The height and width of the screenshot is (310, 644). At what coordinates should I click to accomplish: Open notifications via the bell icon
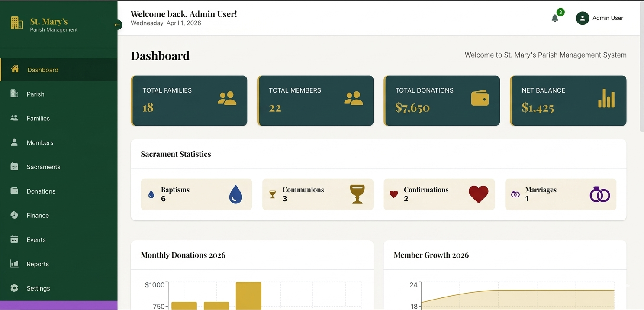(x=555, y=18)
